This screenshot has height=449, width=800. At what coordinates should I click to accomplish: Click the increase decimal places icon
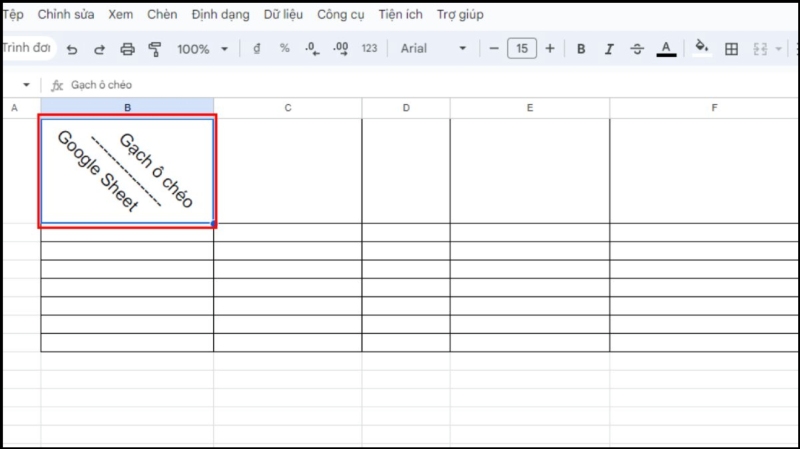click(x=340, y=49)
